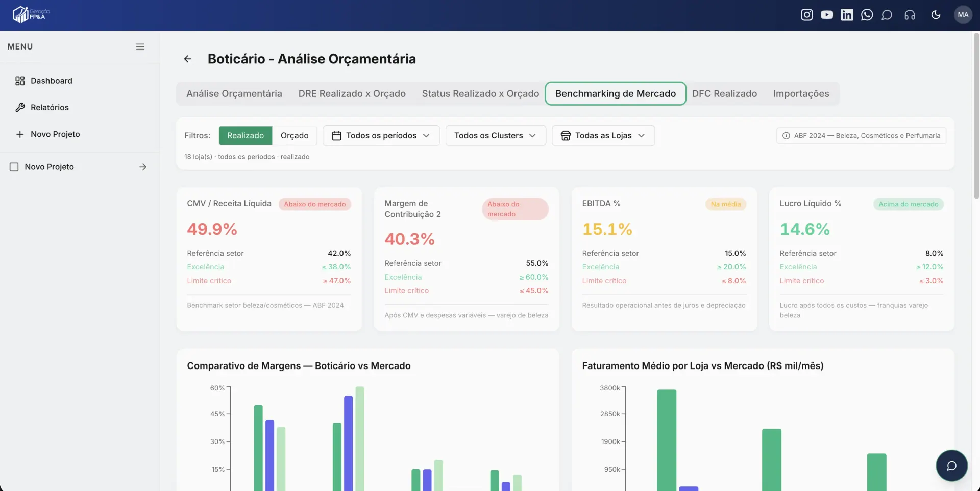
Task: Switch to Análise Orçamentária tab
Action: (x=234, y=94)
